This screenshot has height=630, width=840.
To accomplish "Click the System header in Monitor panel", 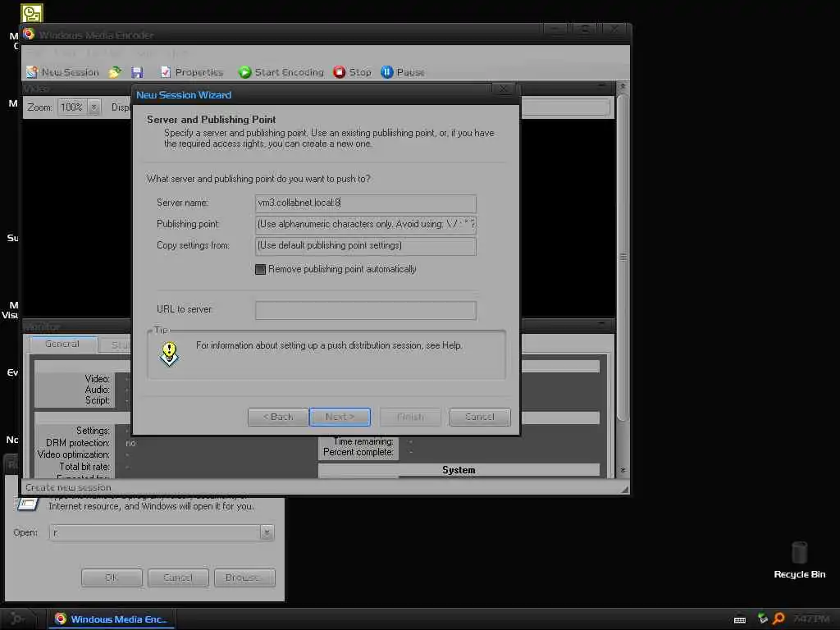I will [459, 470].
